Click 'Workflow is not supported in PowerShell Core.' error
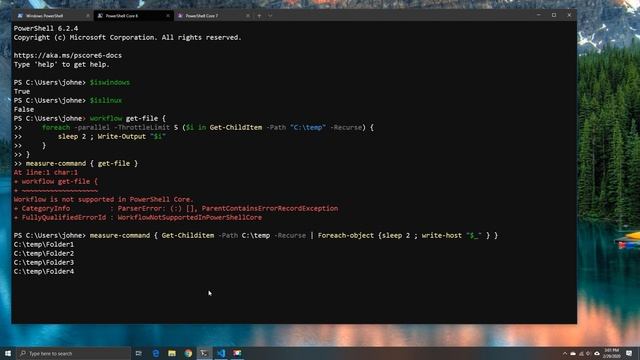Viewport: 640px width, 360px height. click(x=103, y=199)
